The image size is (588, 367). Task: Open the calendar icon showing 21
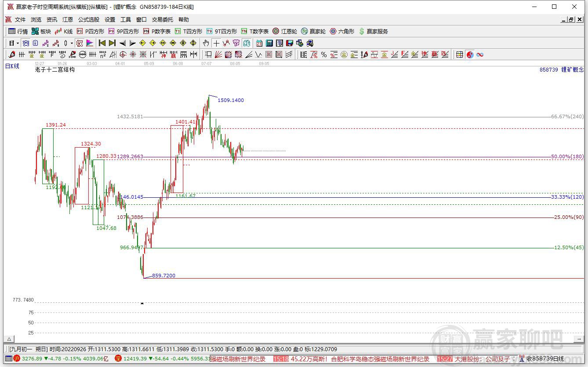(259, 43)
